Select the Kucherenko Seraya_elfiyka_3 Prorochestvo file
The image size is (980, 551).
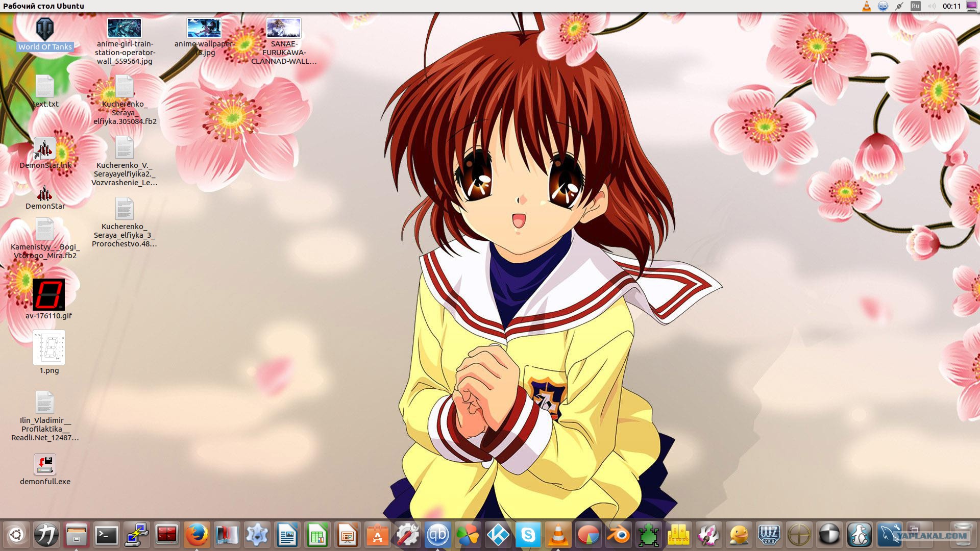click(124, 209)
